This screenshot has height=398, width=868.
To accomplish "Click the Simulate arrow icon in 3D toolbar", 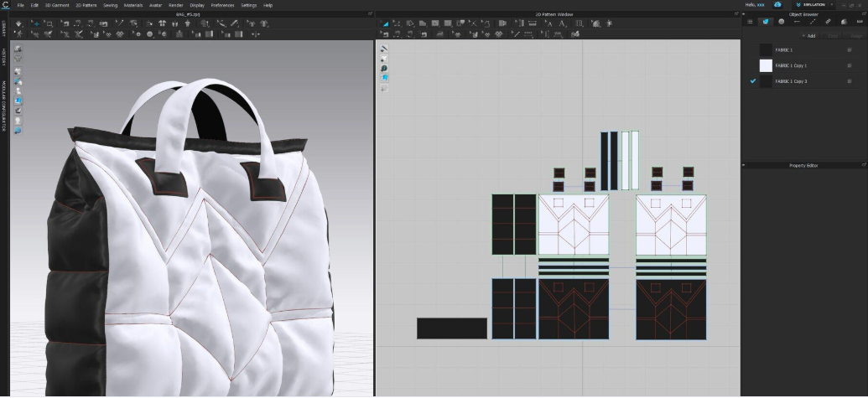I will (18, 23).
